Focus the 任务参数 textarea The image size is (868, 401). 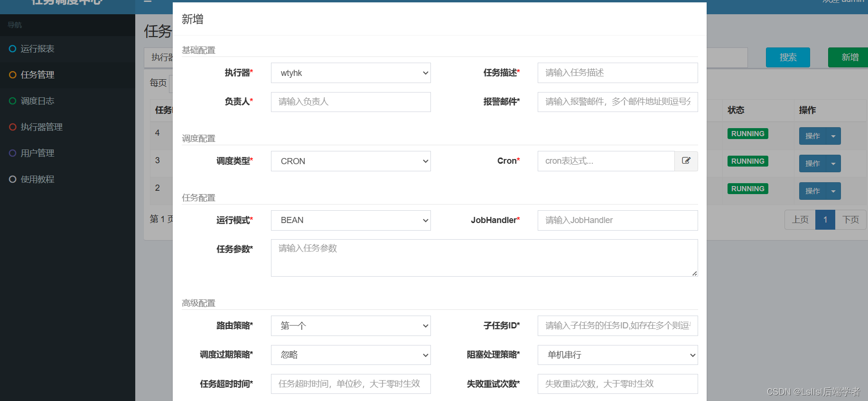tap(484, 258)
